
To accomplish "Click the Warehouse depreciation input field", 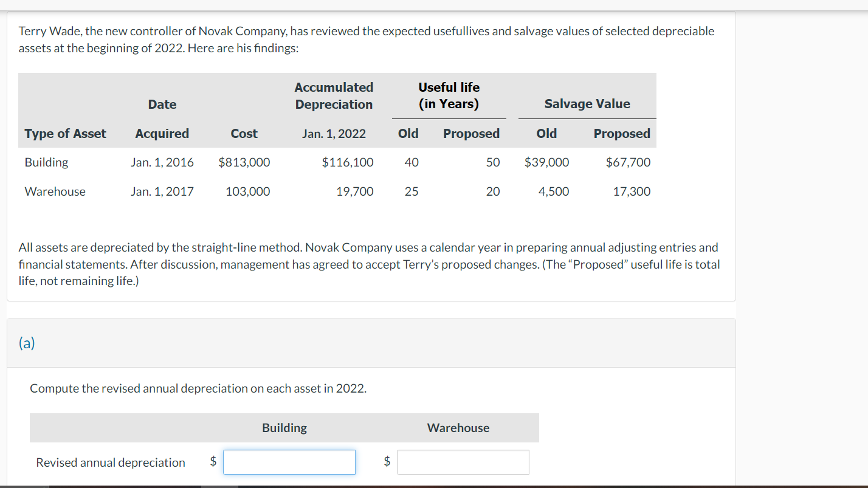I will coord(463,462).
